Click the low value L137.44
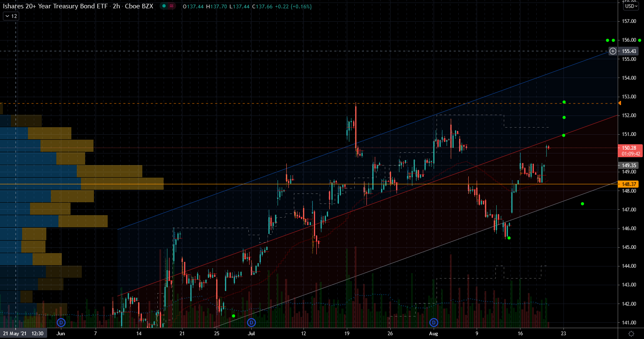The height and width of the screenshot is (339, 644). 239,6
